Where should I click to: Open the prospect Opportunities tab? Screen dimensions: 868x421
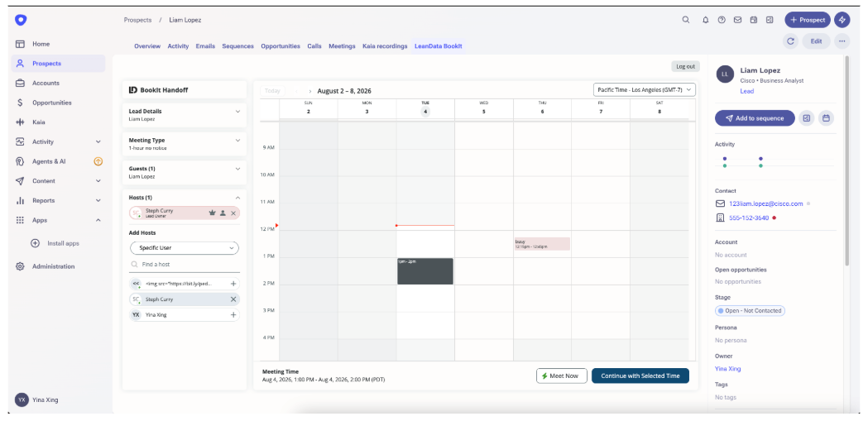tap(281, 46)
